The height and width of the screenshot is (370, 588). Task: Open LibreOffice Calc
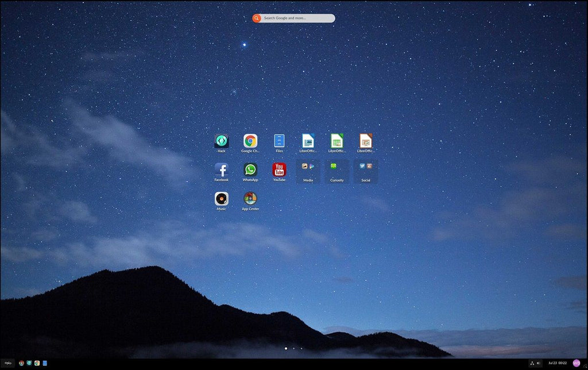coord(337,140)
